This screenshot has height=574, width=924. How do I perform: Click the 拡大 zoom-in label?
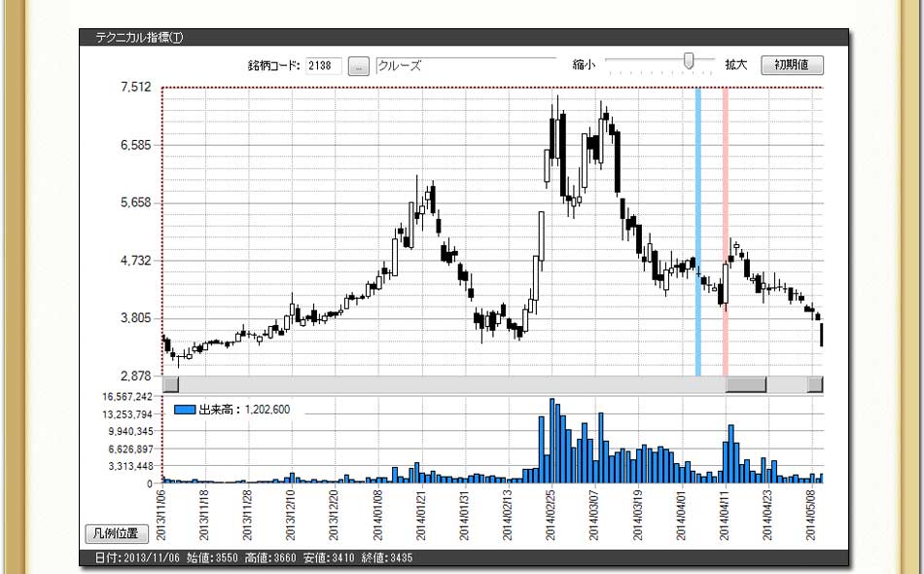tap(736, 66)
